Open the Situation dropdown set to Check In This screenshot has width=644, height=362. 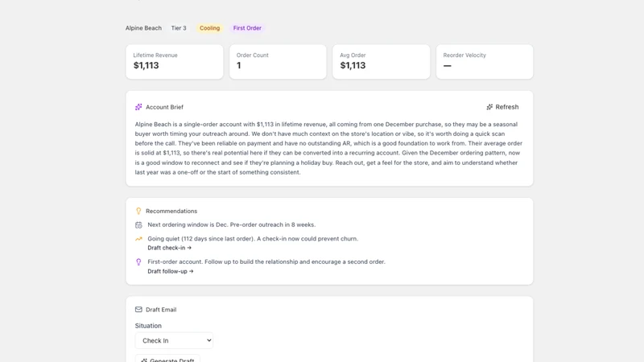174,340
